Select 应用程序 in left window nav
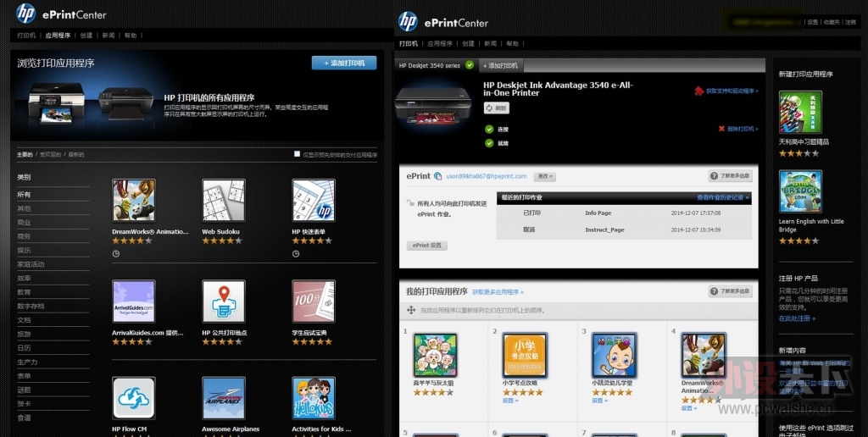The width and height of the screenshot is (868, 437). [x=58, y=35]
